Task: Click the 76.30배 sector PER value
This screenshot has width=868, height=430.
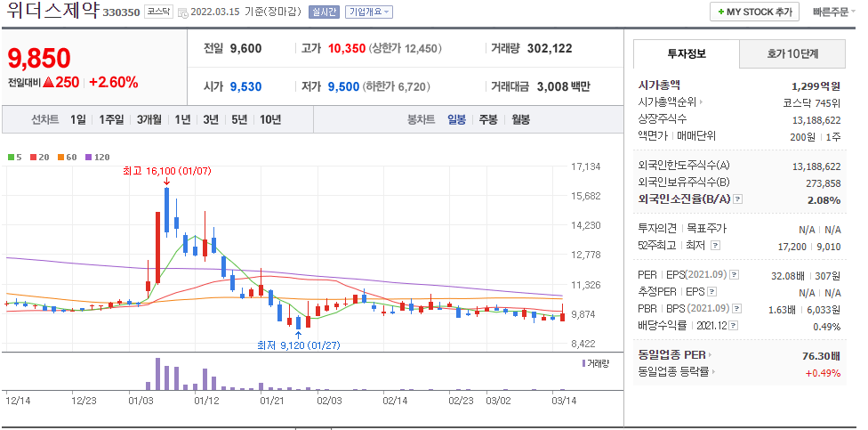Action: click(x=821, y=356)
